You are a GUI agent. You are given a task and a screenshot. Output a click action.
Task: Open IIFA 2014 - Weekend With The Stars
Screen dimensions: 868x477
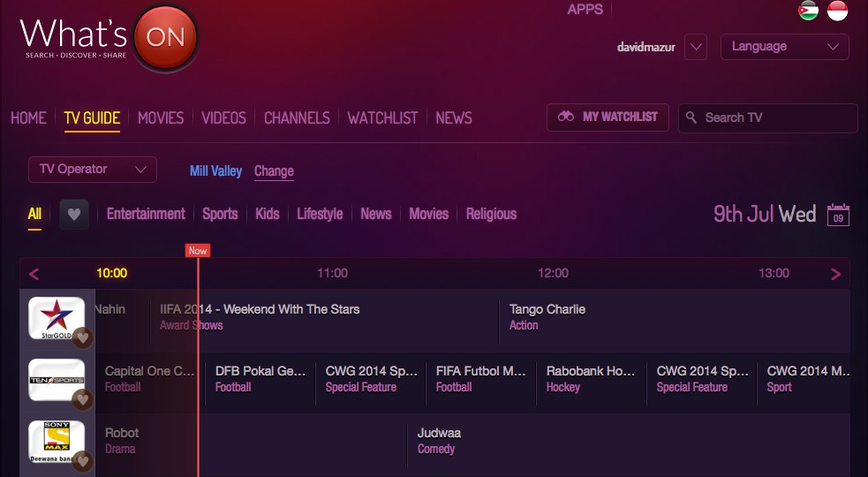point(260,309)
